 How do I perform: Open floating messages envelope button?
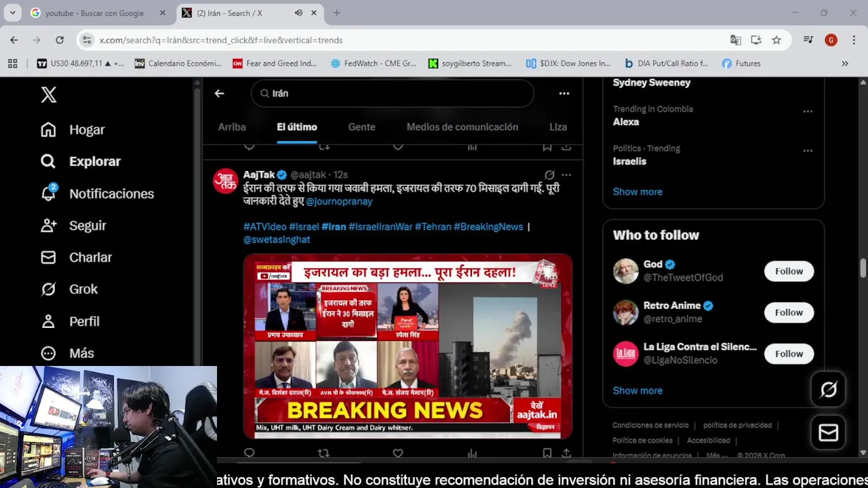(x=829, y=432)
